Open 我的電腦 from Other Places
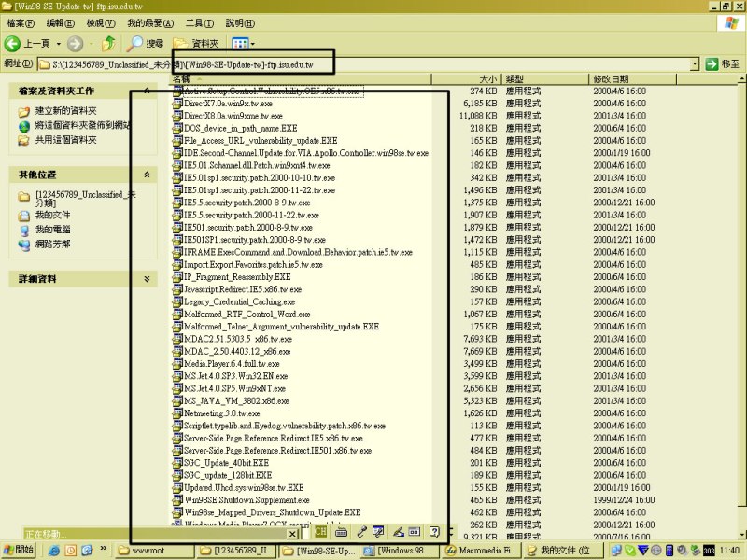This screenshot has height=560, width=747. (52, 230)
